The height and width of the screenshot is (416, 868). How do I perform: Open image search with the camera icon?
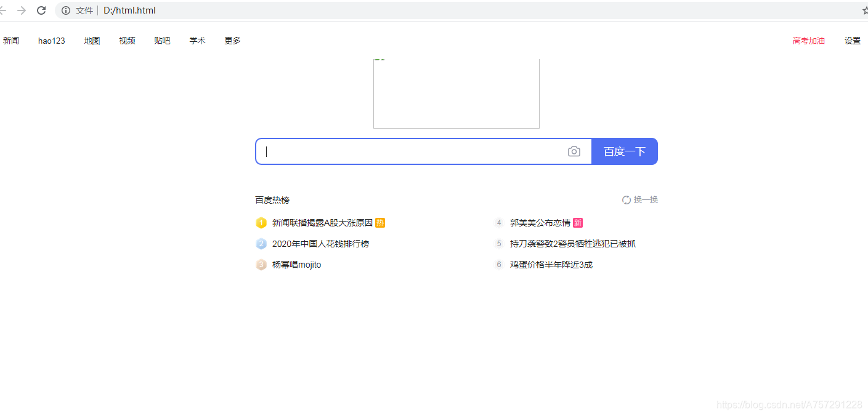pos(574,151)
